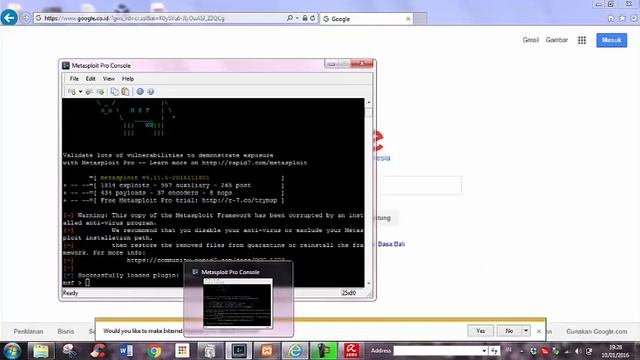Image resolution: width=640 pixels, height=360 pixels.
Task: Open the Windows Start menu
Action: 12,351
